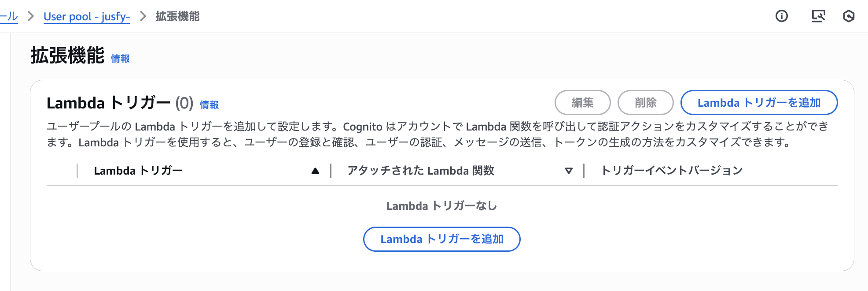Viewport: 868px width, 291px height.
Task: Sort Lambda トリガー column with ascending arrow
Action: 315,171
